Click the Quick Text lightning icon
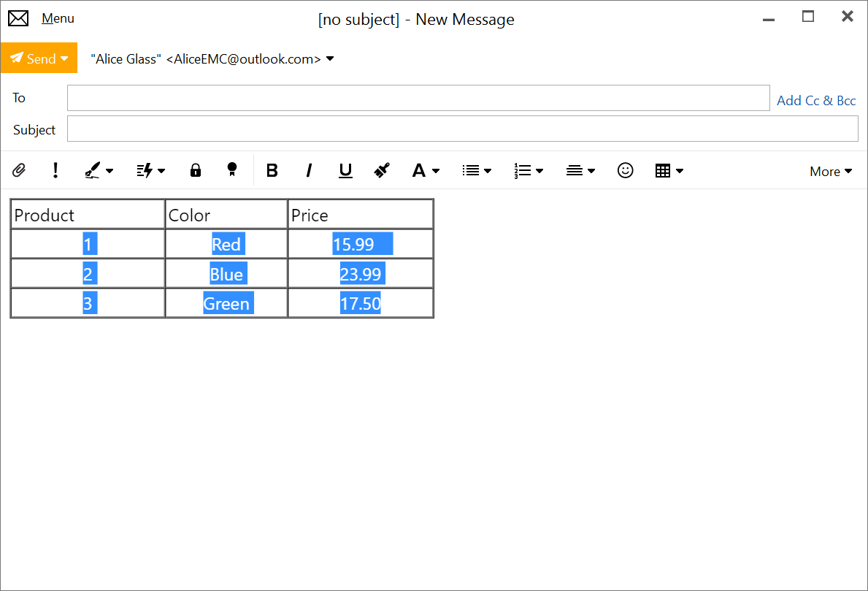Image resolution: width=868 pixels, height=591 pixels. point(145,170)
